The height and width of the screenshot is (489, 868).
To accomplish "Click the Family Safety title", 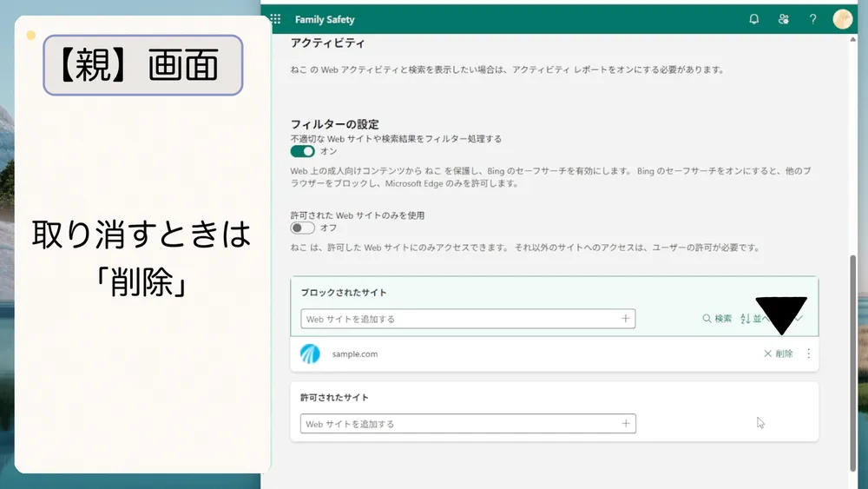I will (325, 19).
